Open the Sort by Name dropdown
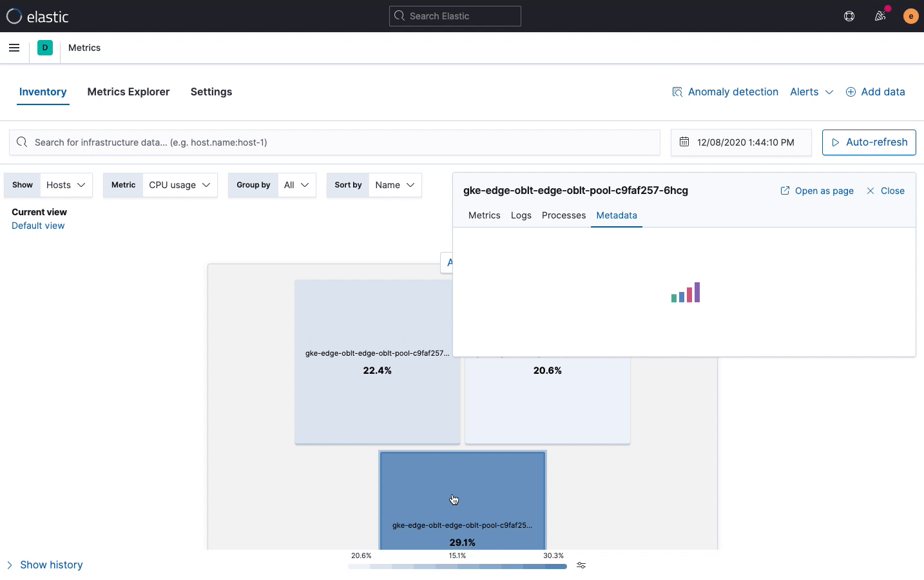Viewport: 924px width, 580px height. pos(394,185)
